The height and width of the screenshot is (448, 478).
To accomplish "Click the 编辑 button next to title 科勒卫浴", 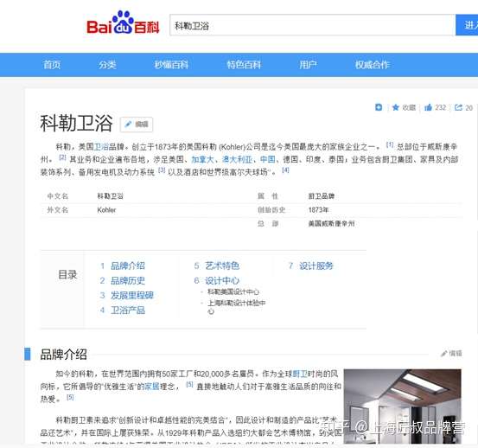I will [137, 125].
